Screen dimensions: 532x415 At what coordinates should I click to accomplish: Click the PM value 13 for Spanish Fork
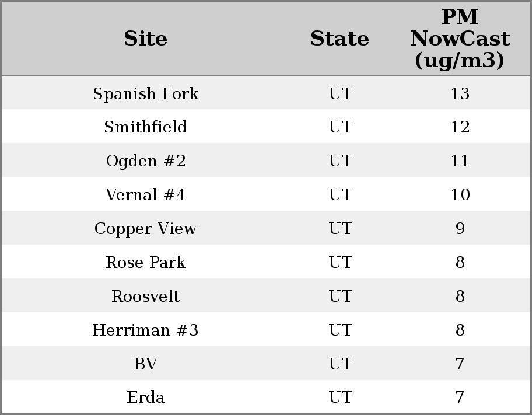click(x=460, y=94)
